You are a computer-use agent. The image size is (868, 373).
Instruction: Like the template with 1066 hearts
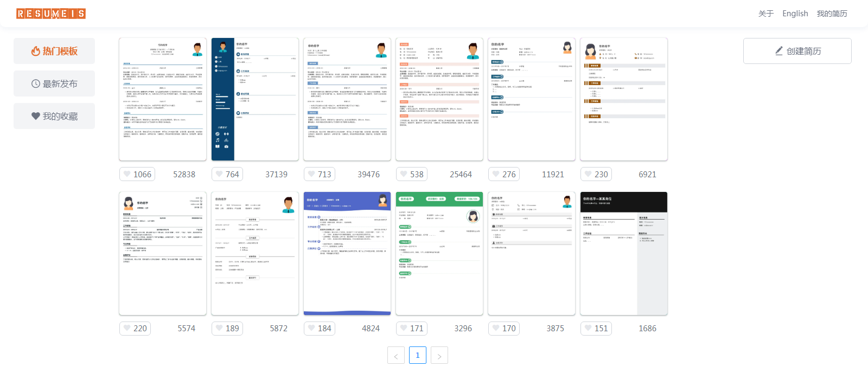[137, 174]
